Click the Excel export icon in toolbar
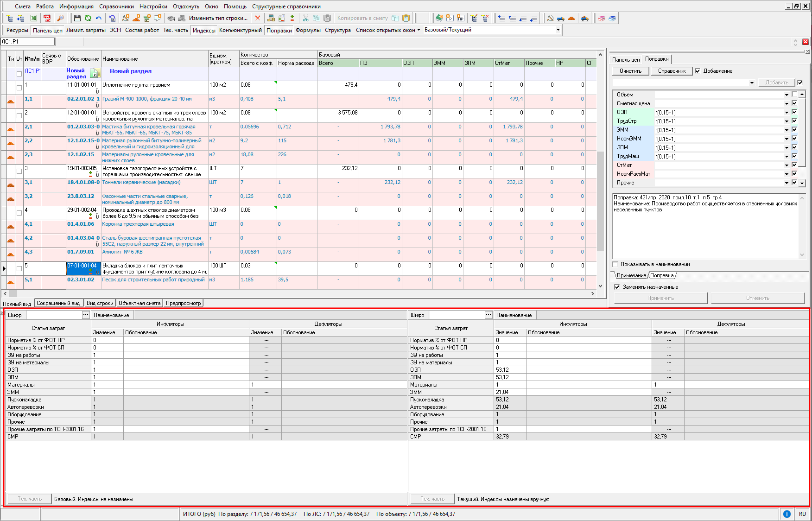This screenshot has width=812, height=521. coord(34,18)
